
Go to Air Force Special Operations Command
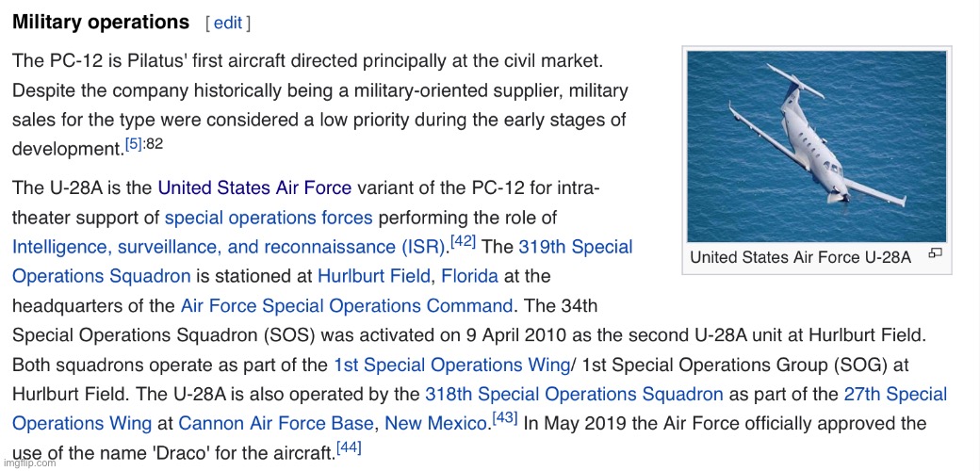(347, 306)
